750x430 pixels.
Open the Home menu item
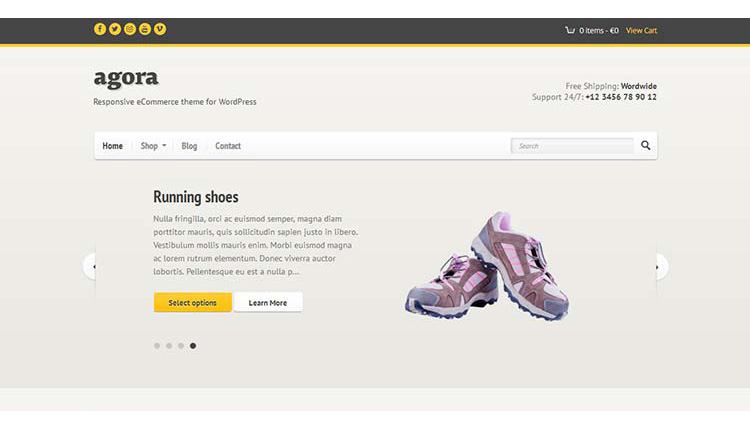pos(113,146)
